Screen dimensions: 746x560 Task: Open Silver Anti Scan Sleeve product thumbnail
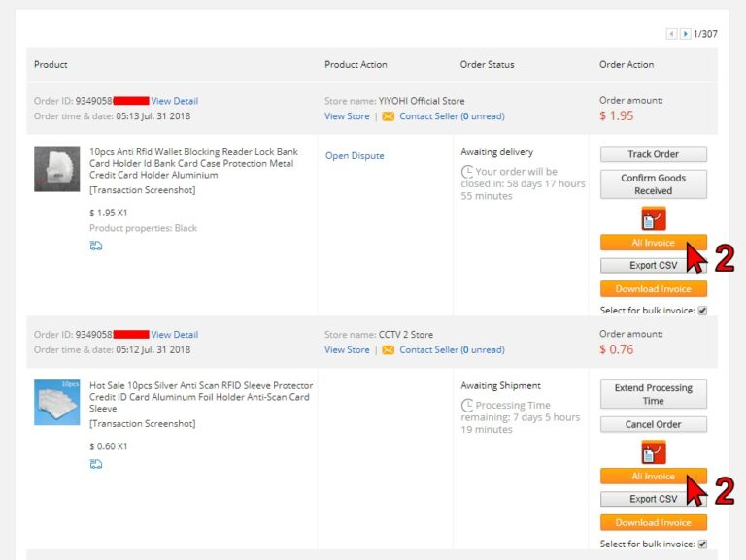click(57, 402)
